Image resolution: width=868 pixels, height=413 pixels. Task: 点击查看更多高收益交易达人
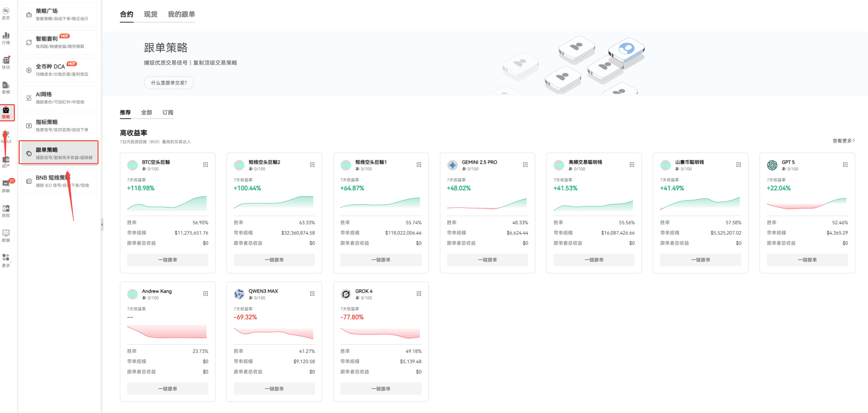(x=843, y=140)
